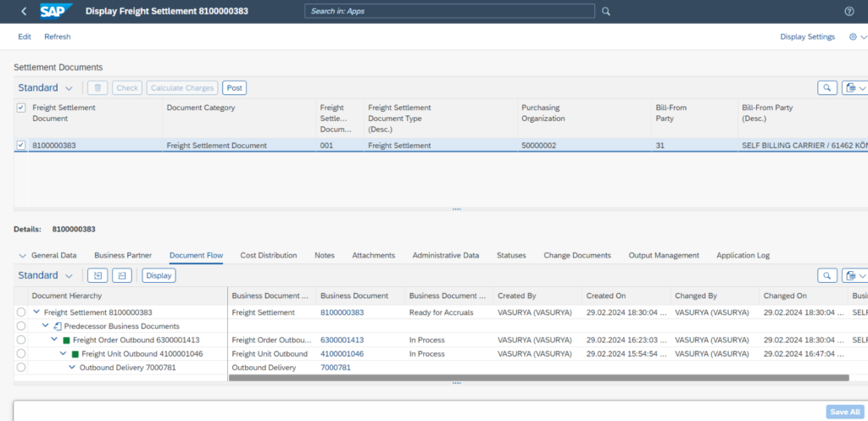The width and height of the screenshot is (868, 421).
Task: Click in the Search in Apps field
Action: pyautogui.click(x=449, y=11)
